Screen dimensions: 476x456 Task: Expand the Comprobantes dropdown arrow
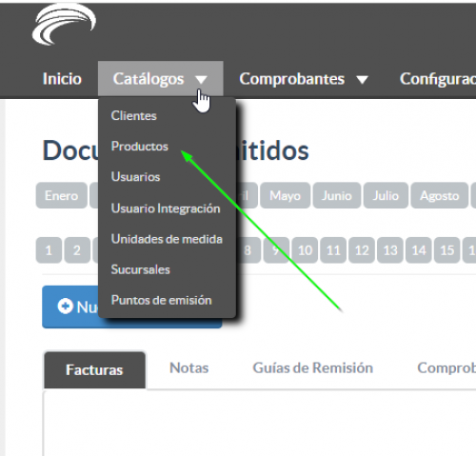[x=362, y=79]
